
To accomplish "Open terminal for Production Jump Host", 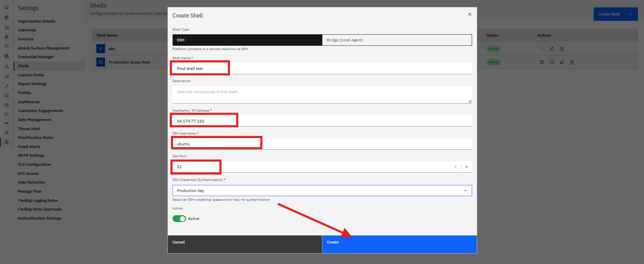I will (542, 62).
